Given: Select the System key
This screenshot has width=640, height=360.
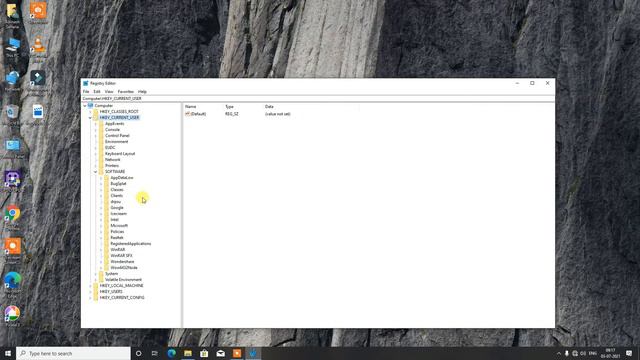Looking at the screenshot, I should click(111, 273).
